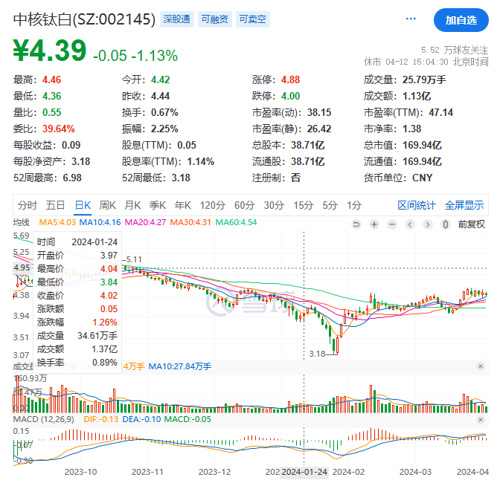Zoom in chart with plus icon
This screenshot has height=483, width=500.
coord(374,224)
